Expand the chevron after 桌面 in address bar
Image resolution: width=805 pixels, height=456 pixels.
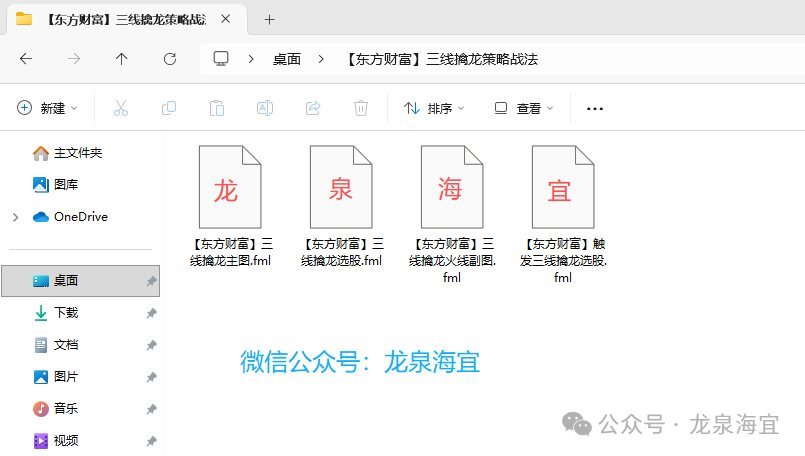tap(321, 59)
